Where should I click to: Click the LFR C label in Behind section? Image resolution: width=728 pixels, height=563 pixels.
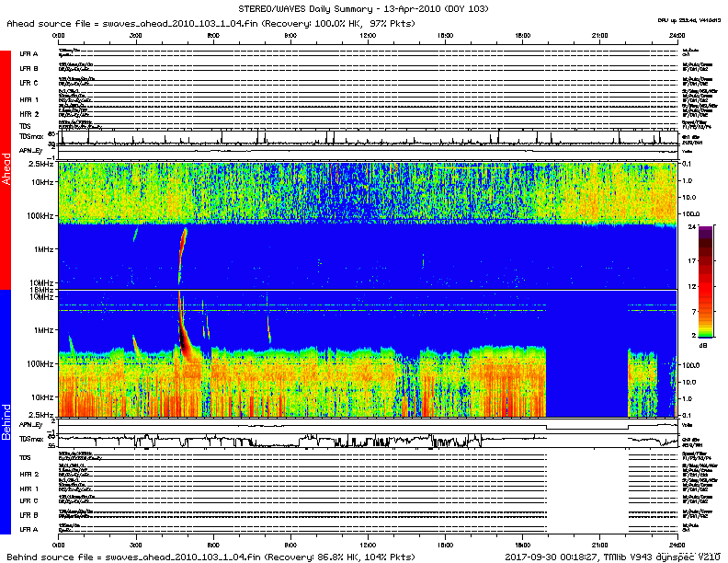tap(28, 501)
